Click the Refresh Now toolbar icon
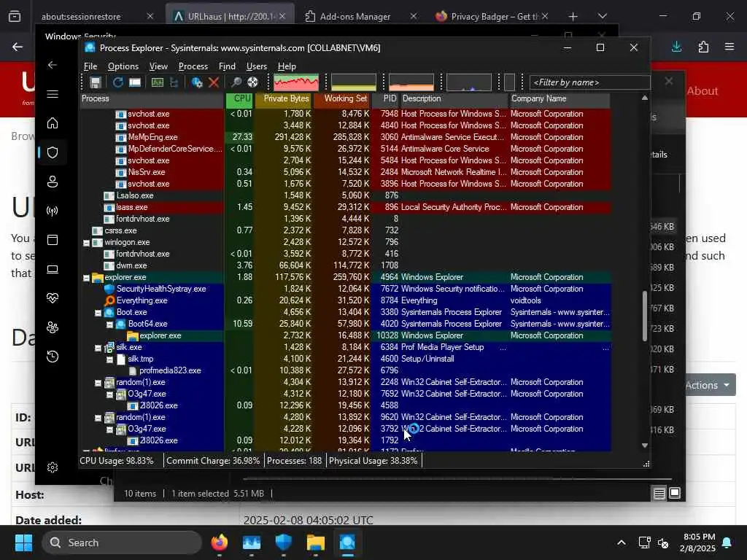The height and width of the screenshot is (560, 747). coord(117,82)
